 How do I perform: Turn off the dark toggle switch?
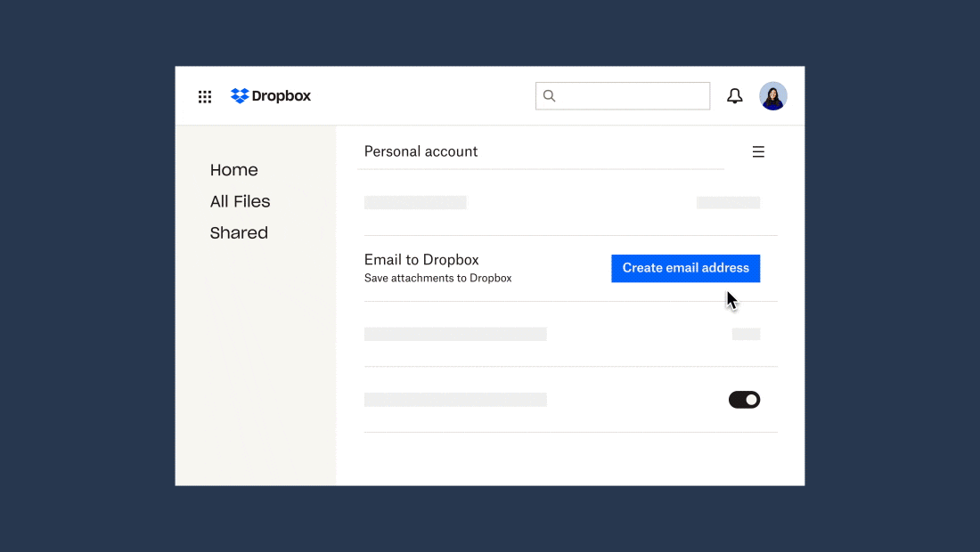point(744,400)
